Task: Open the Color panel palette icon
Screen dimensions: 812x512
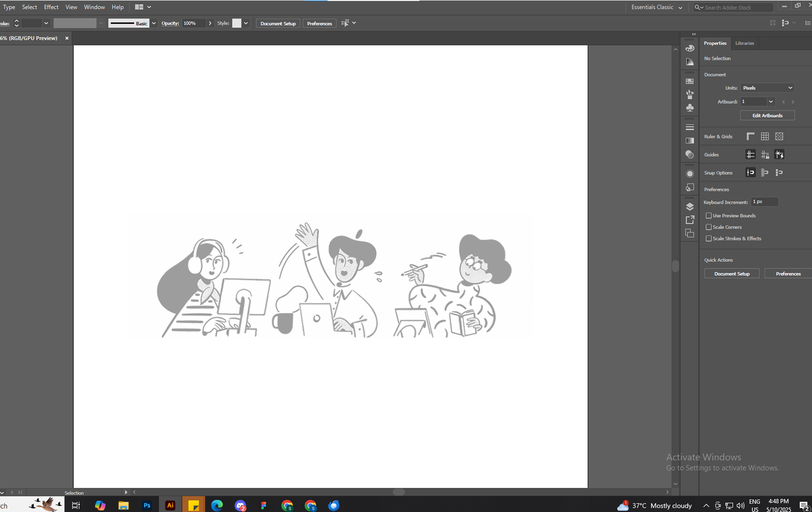Action: [690, 48]
